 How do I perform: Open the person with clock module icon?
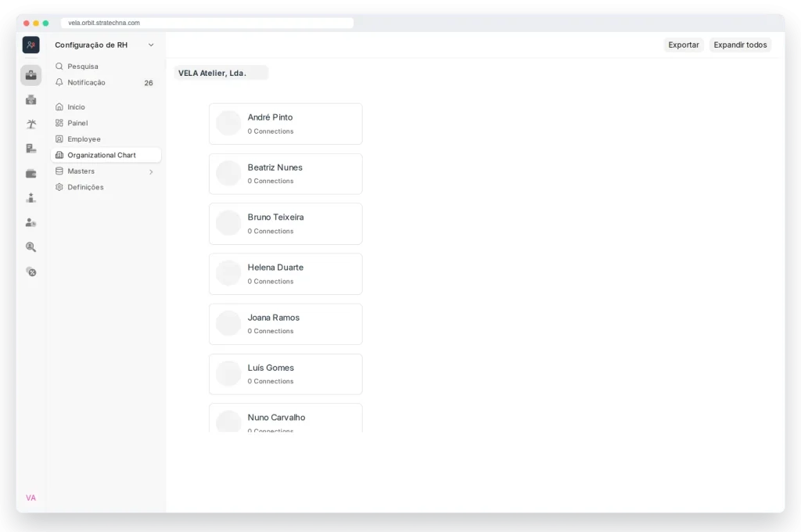[x=31, y=222]
